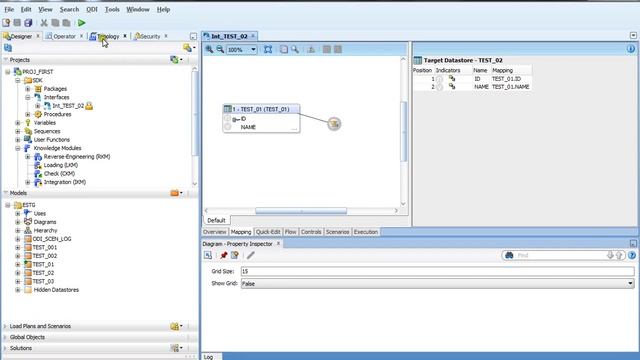640x360 pixels.
Task: Open the Tools menu
Action: click(112, 9)
